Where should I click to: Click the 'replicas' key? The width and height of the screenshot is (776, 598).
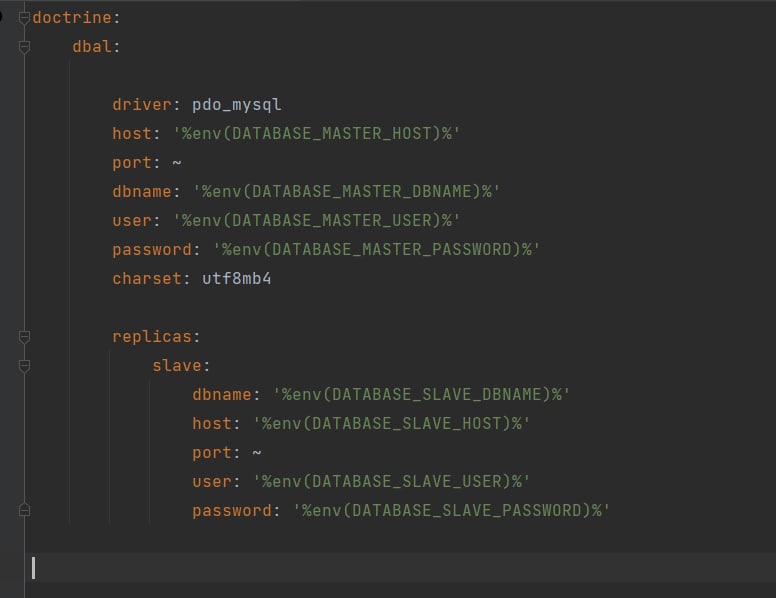152,337
